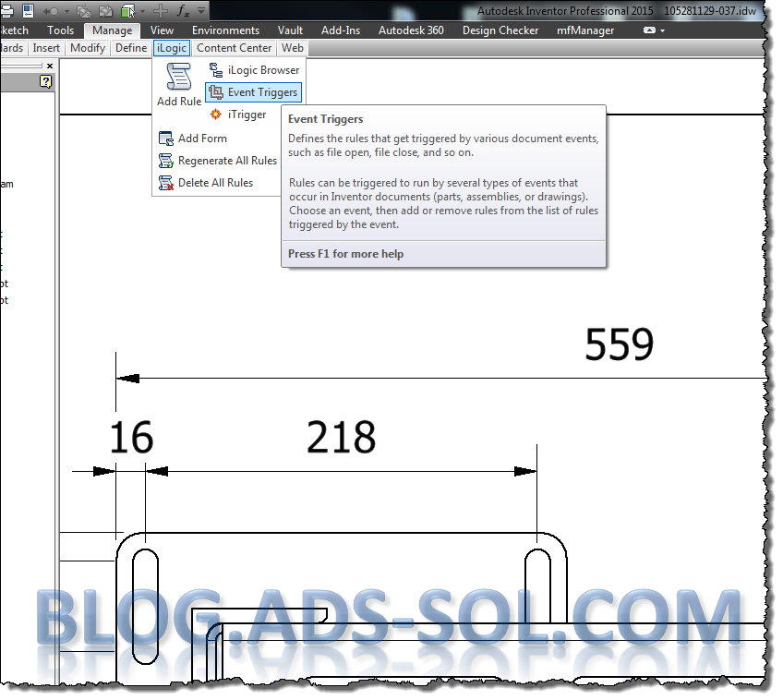Screen dimensions: 783x700
Task: Select the Design Checker tab
Action: pos(500,30)
